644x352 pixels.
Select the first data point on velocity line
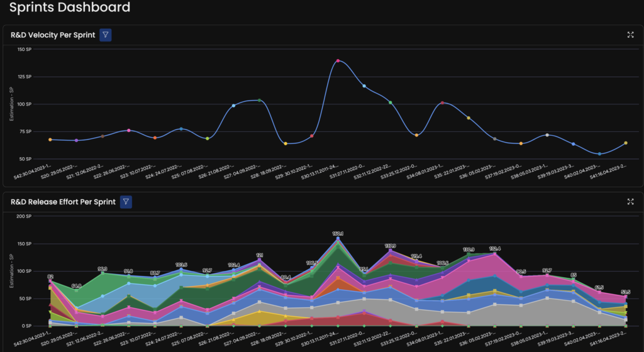50,140
